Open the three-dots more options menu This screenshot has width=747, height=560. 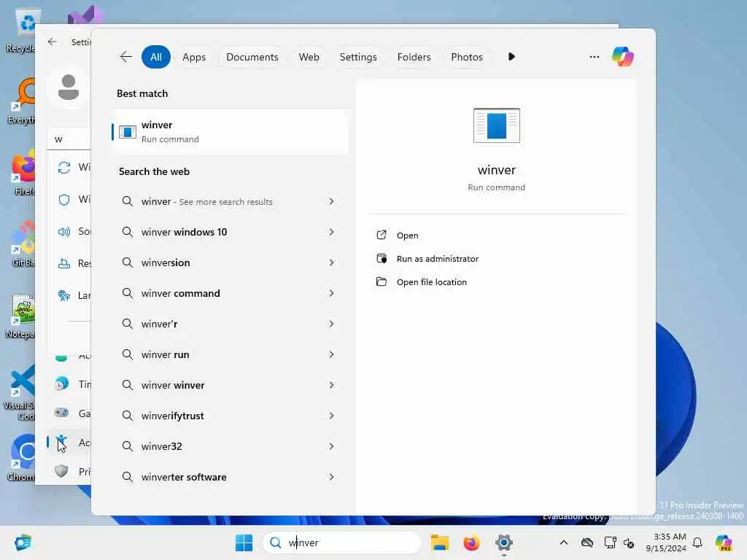pyautogui.click(x=594, y=57)
